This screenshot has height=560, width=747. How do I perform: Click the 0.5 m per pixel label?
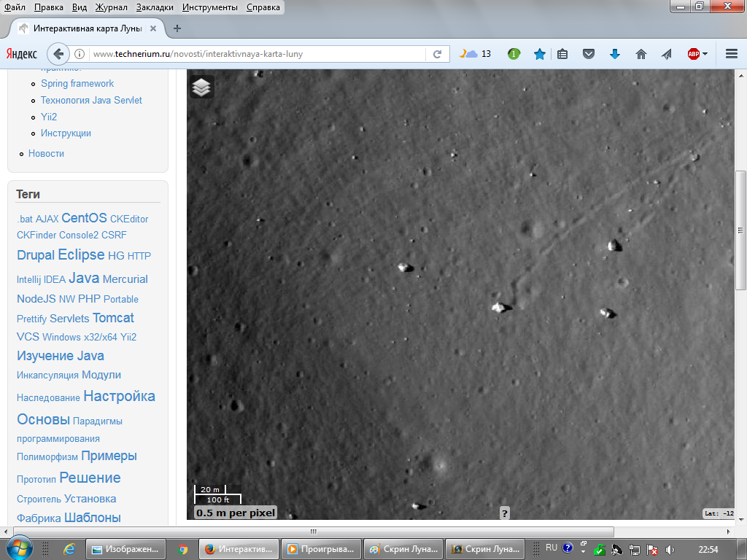click(x=236, y=513)
